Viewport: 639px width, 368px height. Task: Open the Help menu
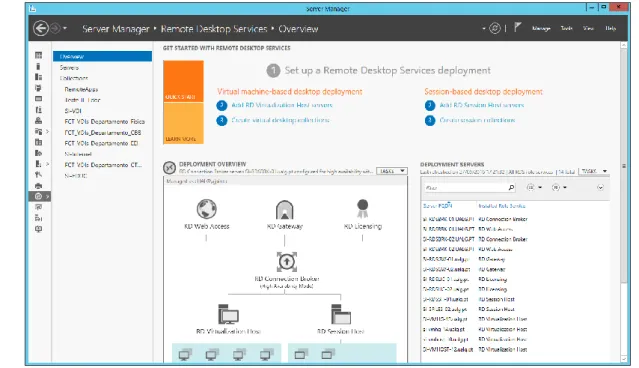[610, 28]
